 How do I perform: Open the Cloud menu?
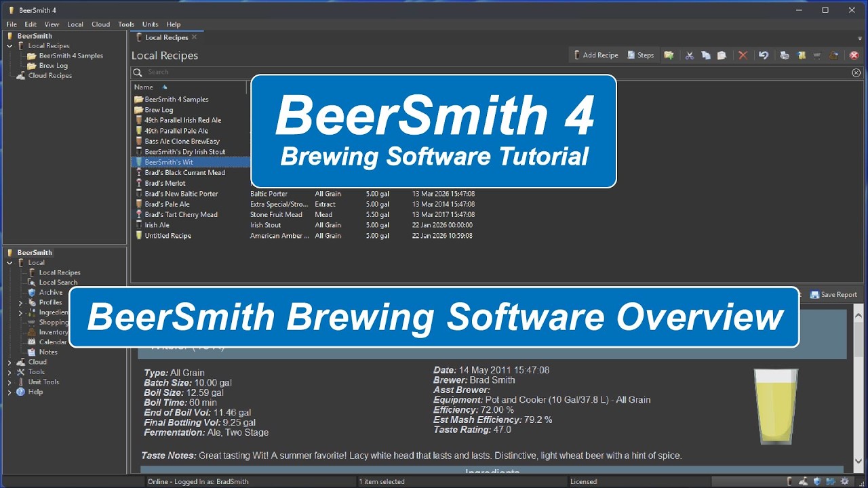click(100, 24)
